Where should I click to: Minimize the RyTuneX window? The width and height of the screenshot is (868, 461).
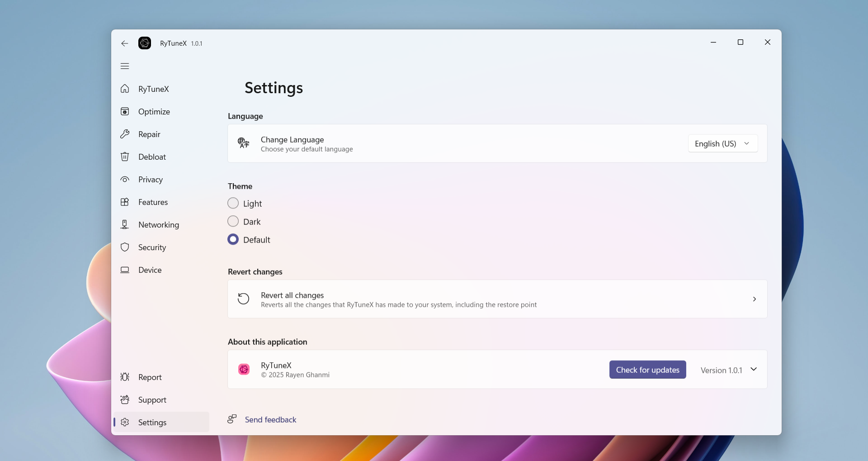coord(713,42)
